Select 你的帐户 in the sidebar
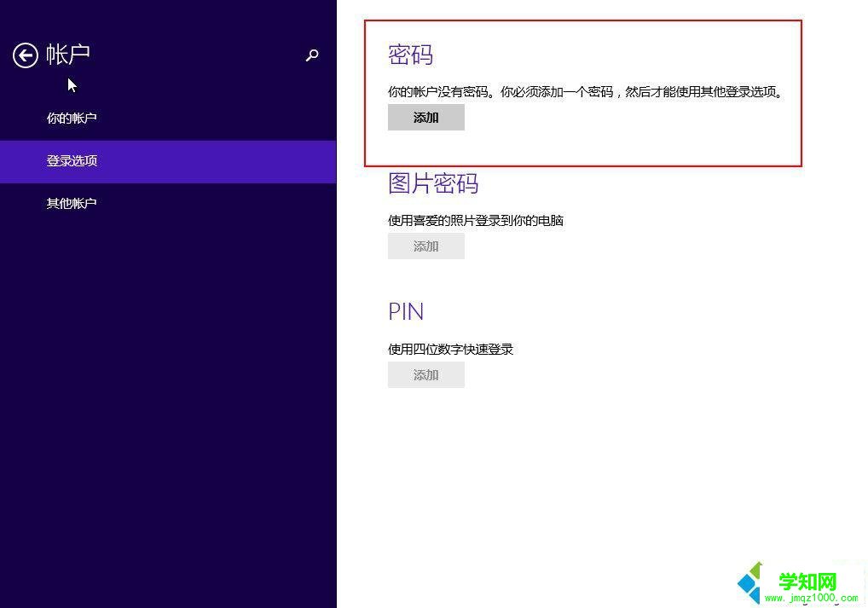 point(72,118)
